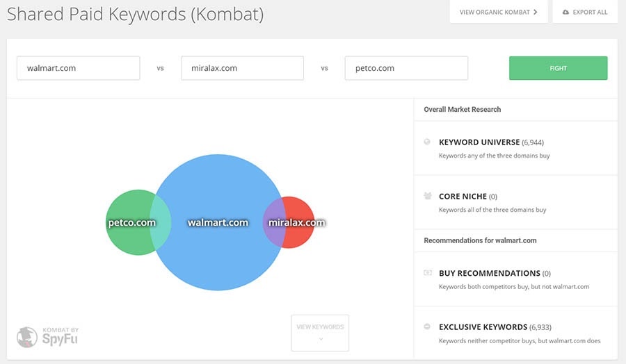Click the Buy Recommendations money icon
Image resolution: width=626 pixels, height=364 pixels.
[x=427, y=273]
